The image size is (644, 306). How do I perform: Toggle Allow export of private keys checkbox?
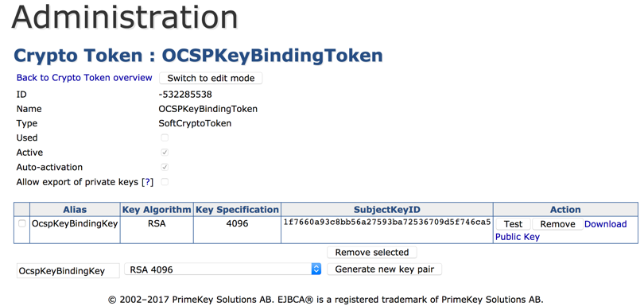point(165,182)
